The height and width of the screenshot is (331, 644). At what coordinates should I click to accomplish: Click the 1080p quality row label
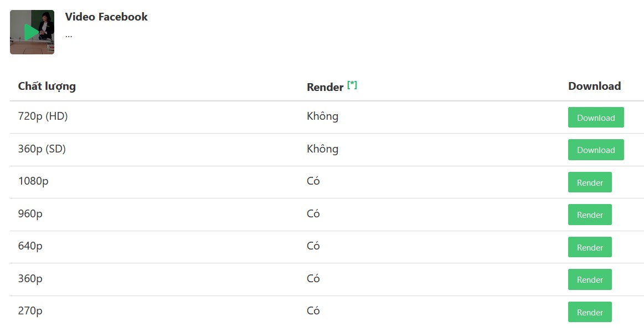[33, 181]
